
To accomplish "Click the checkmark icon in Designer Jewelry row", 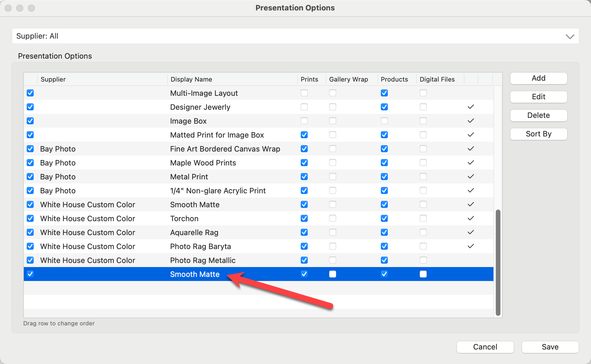I will click(x=471, y=107).
